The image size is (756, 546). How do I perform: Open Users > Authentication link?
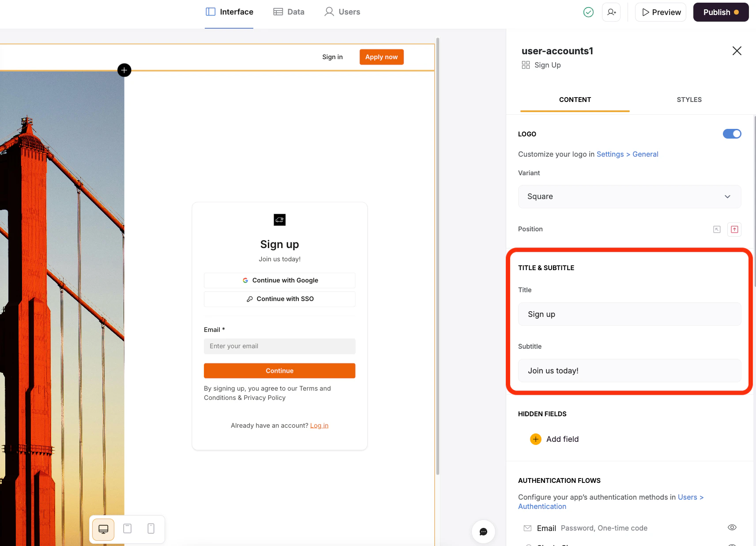pos(611,502)
